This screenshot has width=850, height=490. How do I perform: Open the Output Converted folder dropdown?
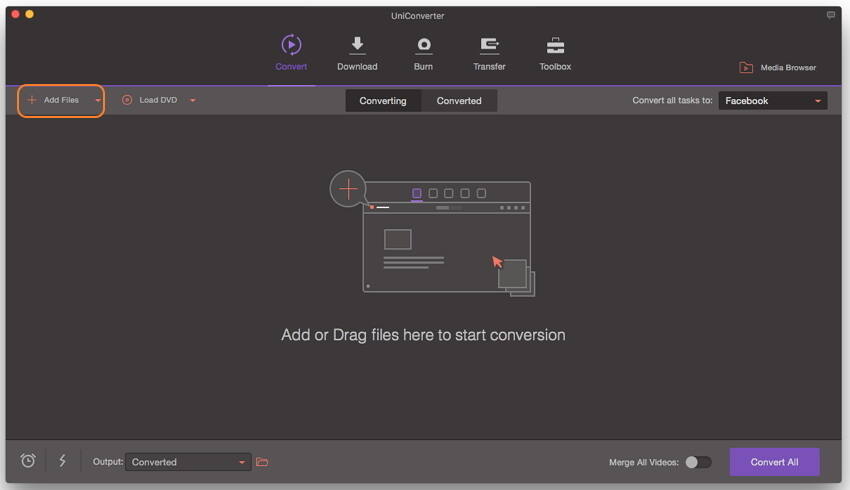188,462
